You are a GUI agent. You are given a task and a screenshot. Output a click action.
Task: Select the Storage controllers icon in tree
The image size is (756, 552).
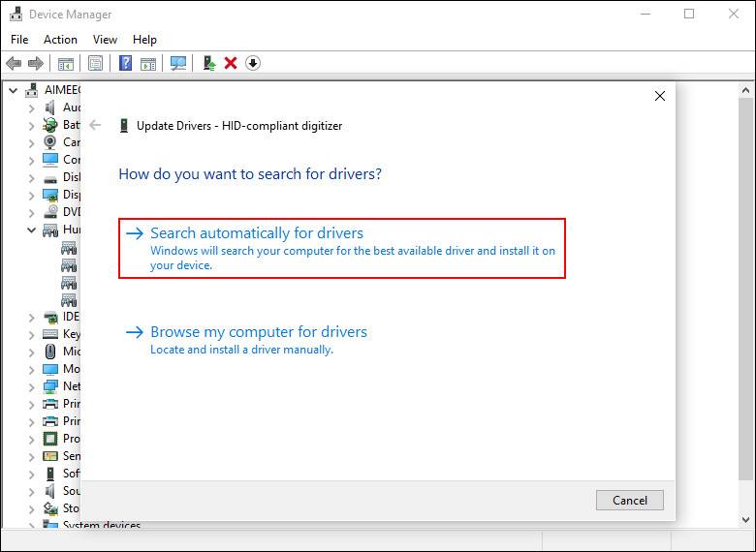50,508
